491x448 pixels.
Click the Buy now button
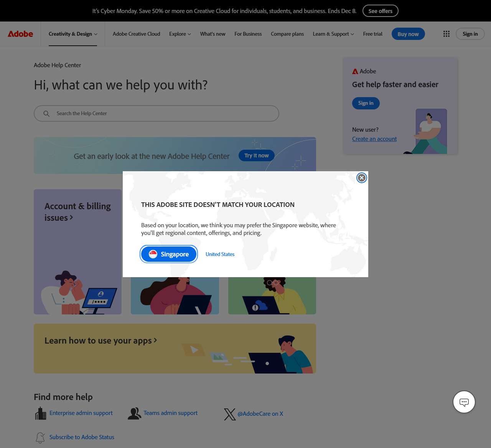(x=408, y=34)
